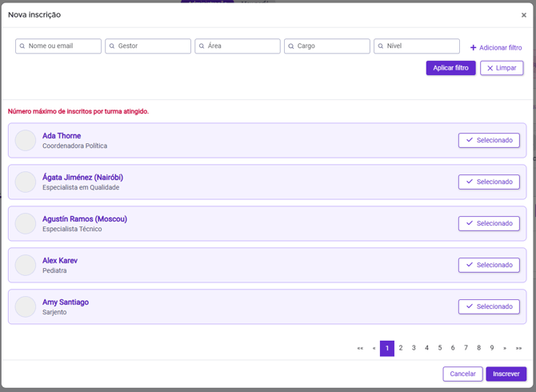Go to next page arrow
The image size is (536, 392).
pyautogui.click(x=505, y=348)
